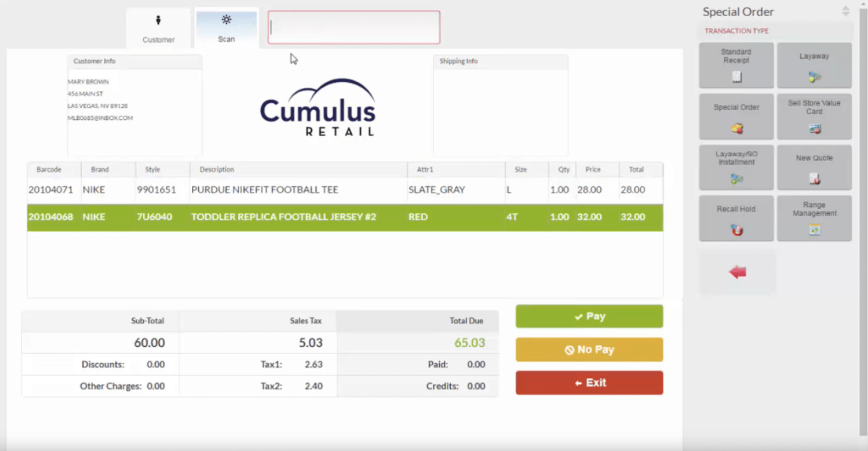868x451 pixels.
Task: Click style number 7U6040
Action: (x=154, y=217)
